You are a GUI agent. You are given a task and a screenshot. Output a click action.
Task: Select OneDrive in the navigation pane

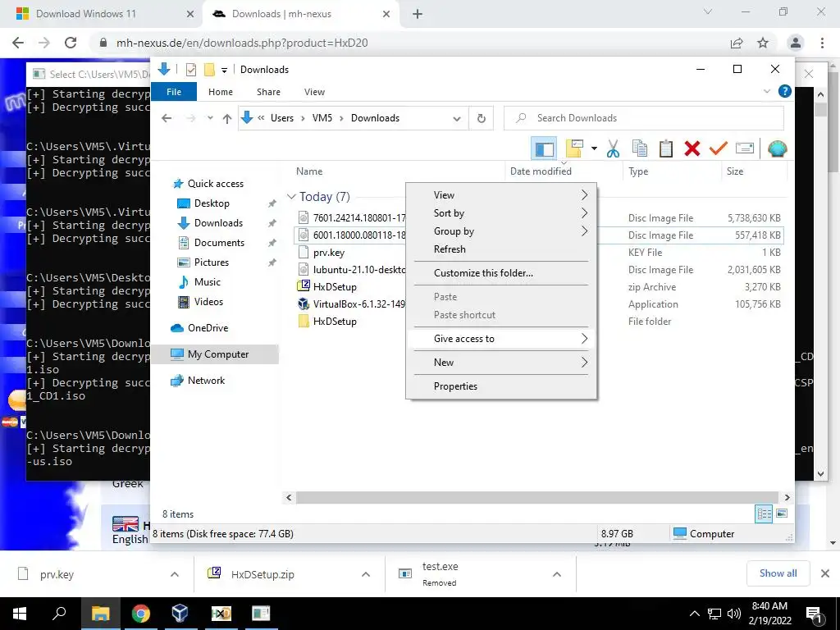tap(208, 328)
